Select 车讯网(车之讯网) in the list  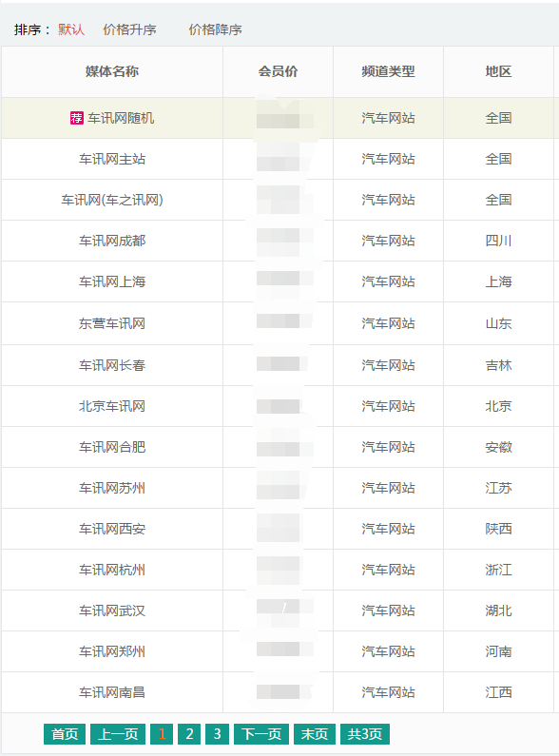coord(112,200)
